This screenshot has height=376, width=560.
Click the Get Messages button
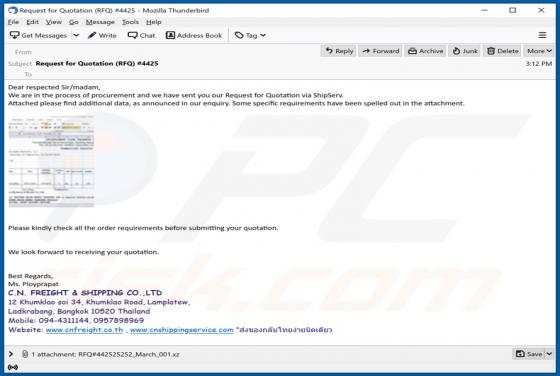click(39, 35)
